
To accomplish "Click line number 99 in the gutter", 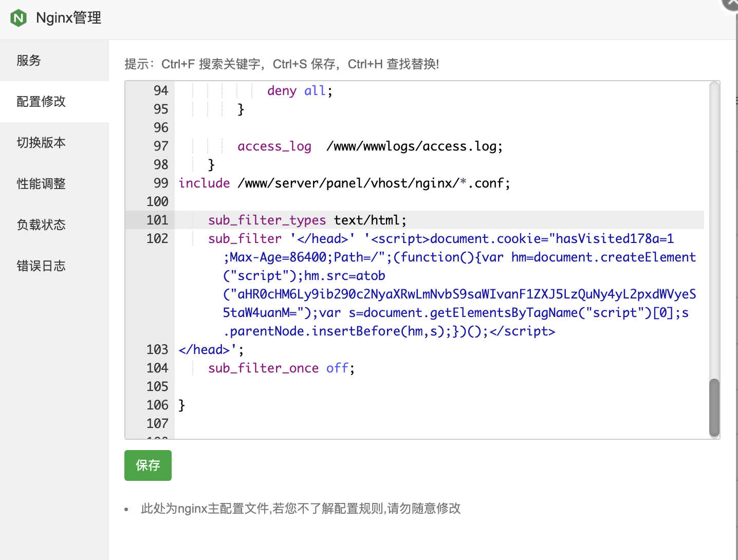I will pyautogui.click(x=161, y=183).
